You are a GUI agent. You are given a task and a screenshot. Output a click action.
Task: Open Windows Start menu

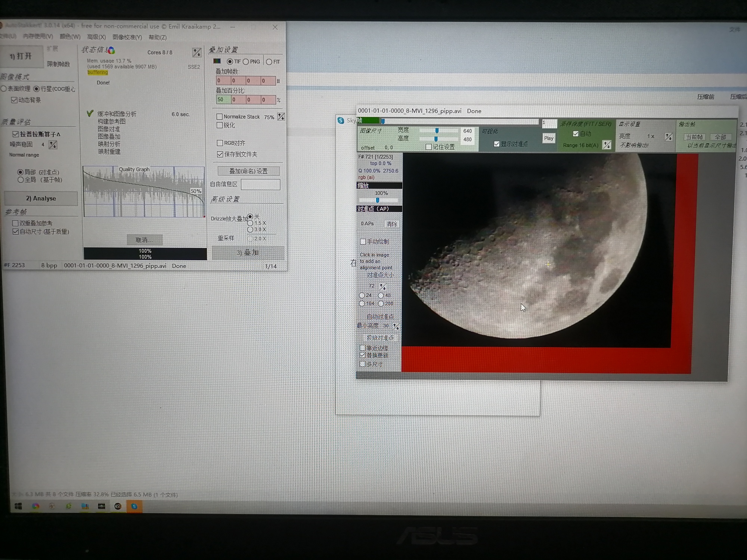[18, 506]
